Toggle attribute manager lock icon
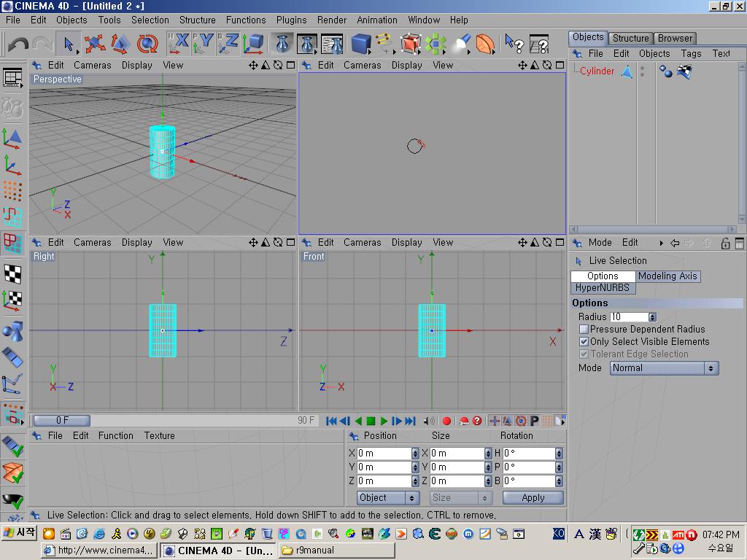 (x=725, y=243)
